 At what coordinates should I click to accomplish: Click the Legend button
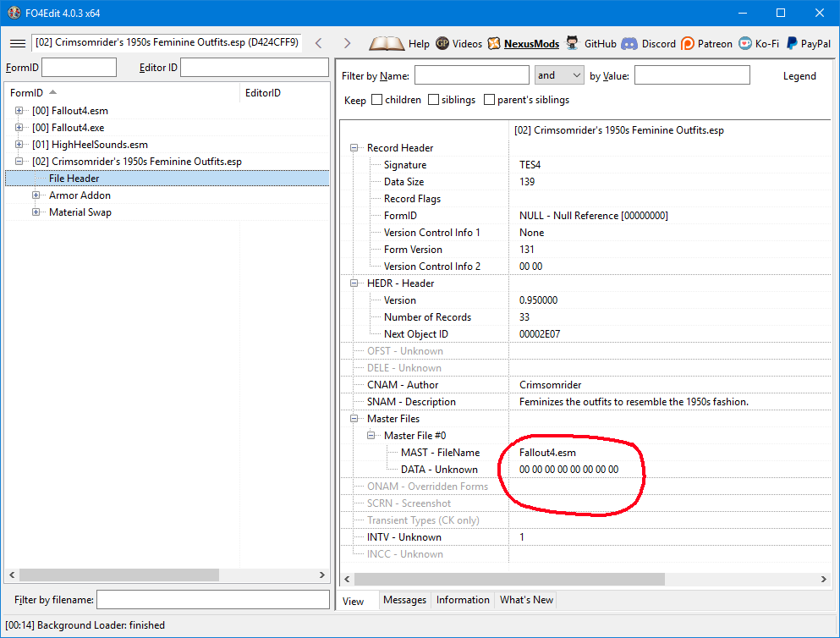click(x=799, y=76)
